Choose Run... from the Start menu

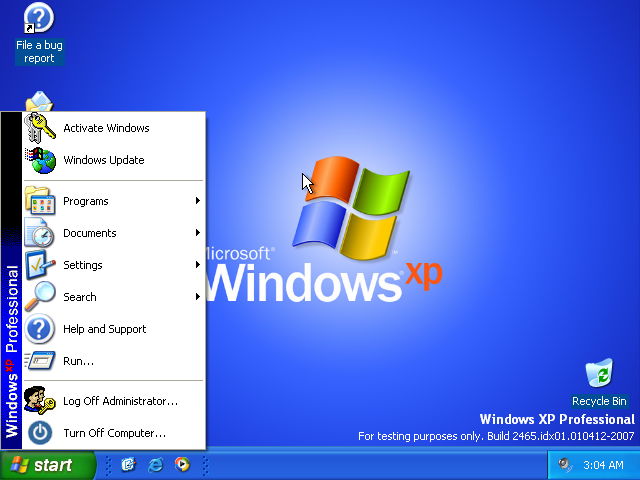tap(113, 361)
